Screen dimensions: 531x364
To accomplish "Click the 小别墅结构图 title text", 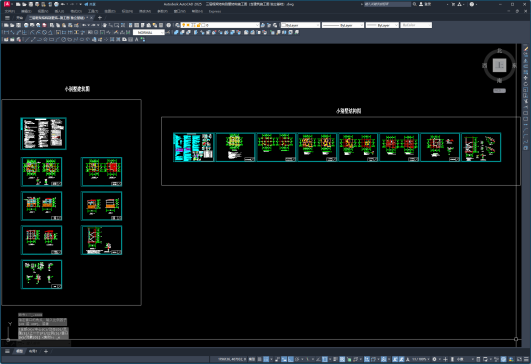I will click(x=348, y=111).
